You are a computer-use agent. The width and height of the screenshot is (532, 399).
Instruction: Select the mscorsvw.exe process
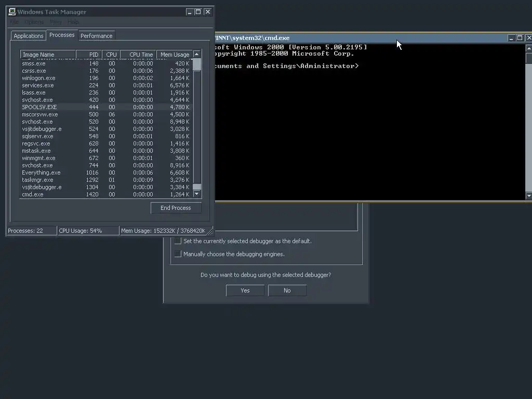tap(106, 114)
